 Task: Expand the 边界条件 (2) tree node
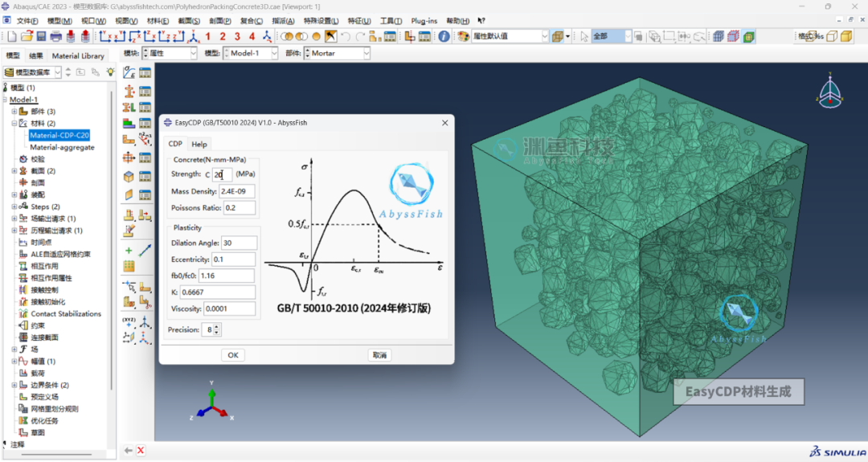click(14, 385)
